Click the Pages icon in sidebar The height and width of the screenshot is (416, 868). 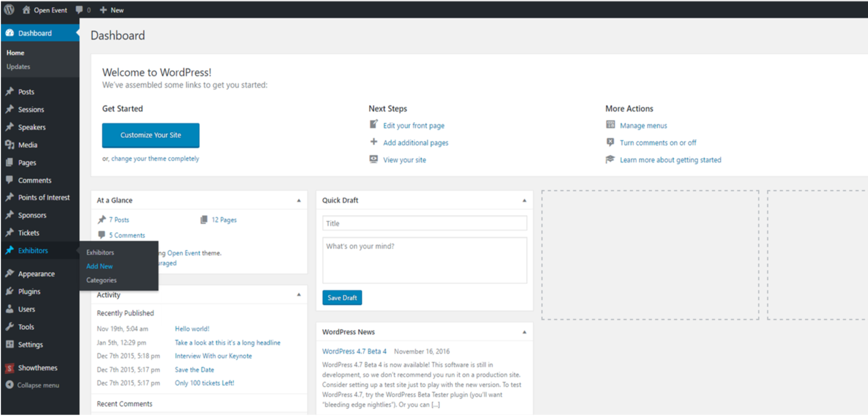pyautogui.click(x=9, y=162)
